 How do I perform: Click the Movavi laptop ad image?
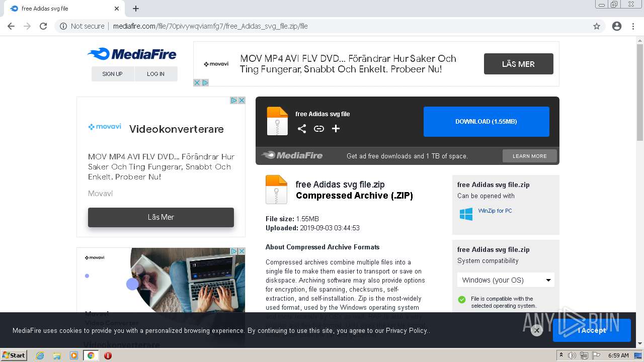coord(188,280)
